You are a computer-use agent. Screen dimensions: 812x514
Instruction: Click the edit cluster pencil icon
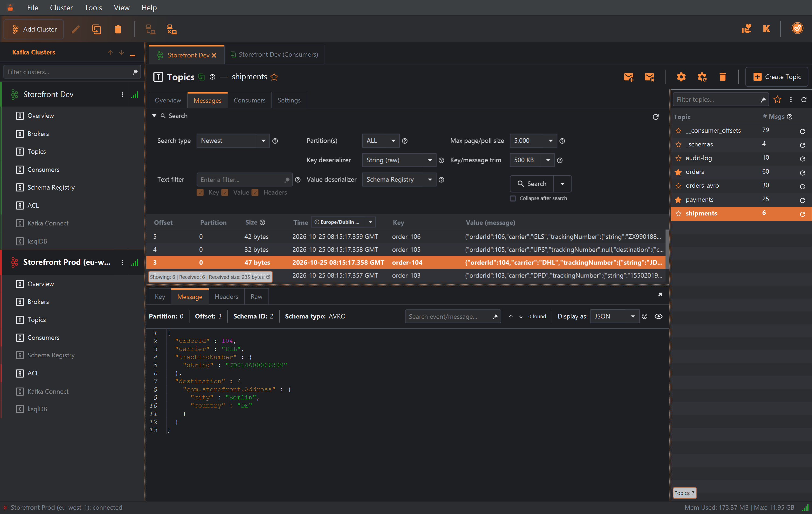[x=76, y=29]
